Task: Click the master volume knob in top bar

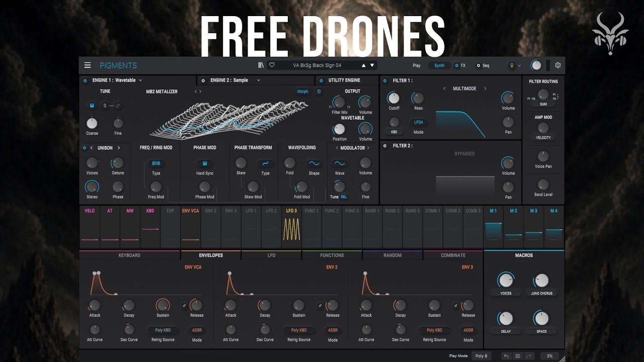Action: coord(536,65)
